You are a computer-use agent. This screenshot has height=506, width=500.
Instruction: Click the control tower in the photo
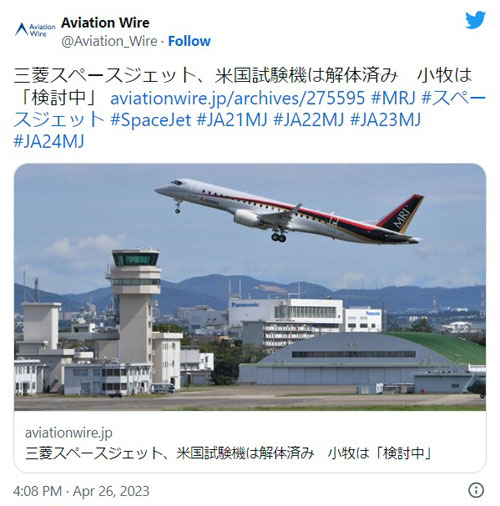click(135, 305)
